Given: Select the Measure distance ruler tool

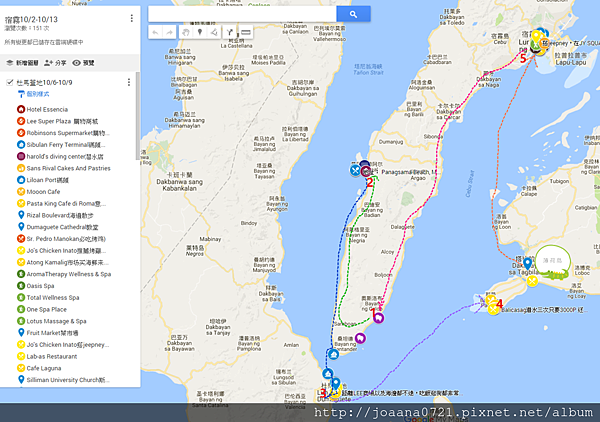Looking at the screenshot, I should [246, 33].
